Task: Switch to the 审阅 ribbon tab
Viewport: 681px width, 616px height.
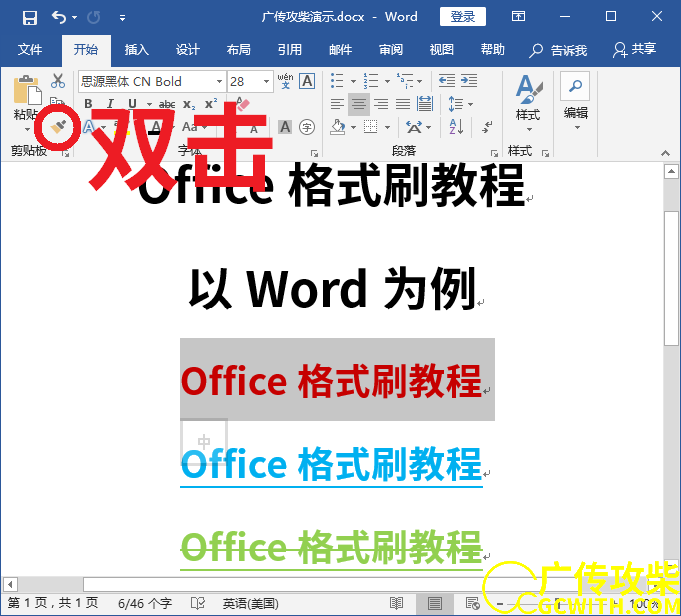Action: pos(390,50)
